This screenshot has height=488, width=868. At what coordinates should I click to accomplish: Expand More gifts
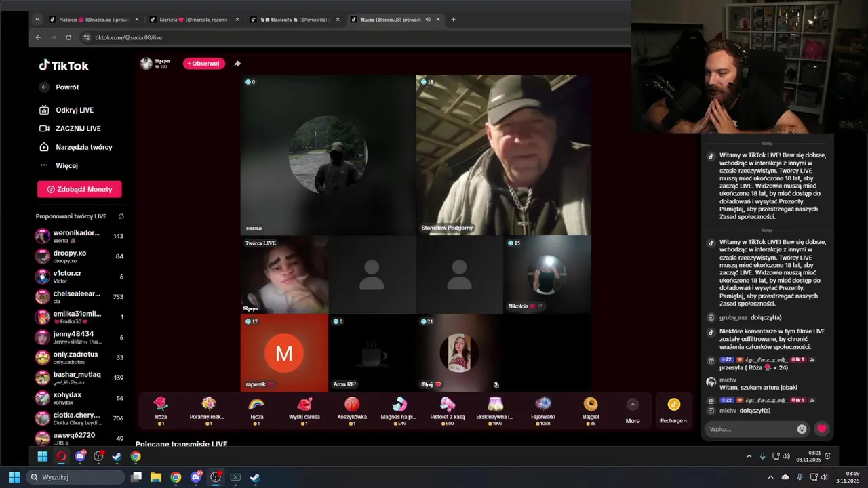click(633, 411)
